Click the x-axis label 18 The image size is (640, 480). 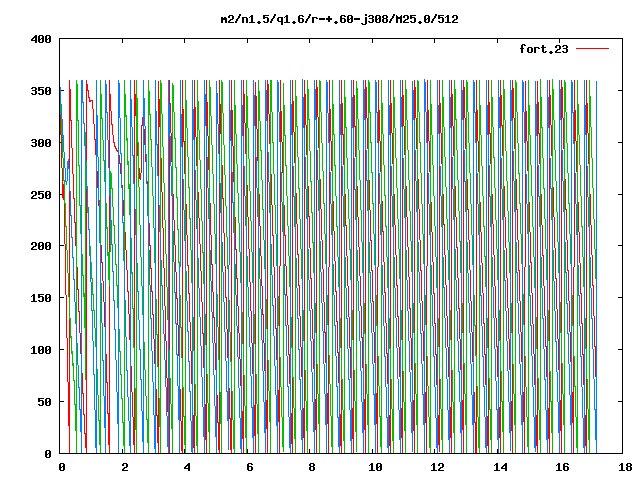pyautogui.click(x=625, y=467)
